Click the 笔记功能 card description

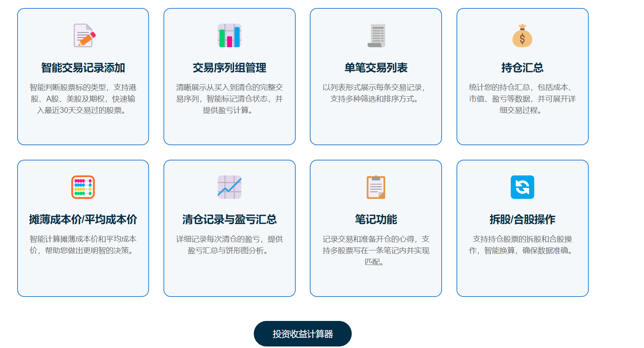(x=376, y=250)
